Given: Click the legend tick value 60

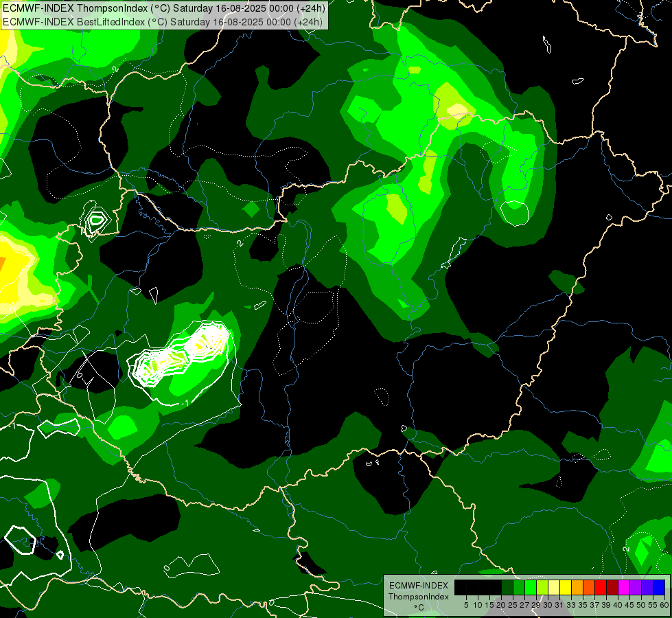Looking at the screenshot, I should 664,605.
